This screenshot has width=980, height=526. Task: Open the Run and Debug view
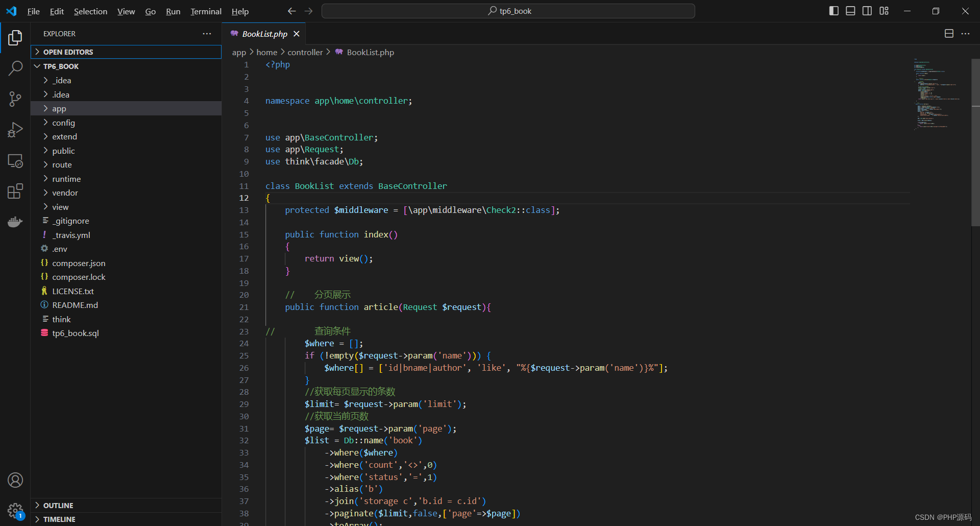(x=15, y=130)
